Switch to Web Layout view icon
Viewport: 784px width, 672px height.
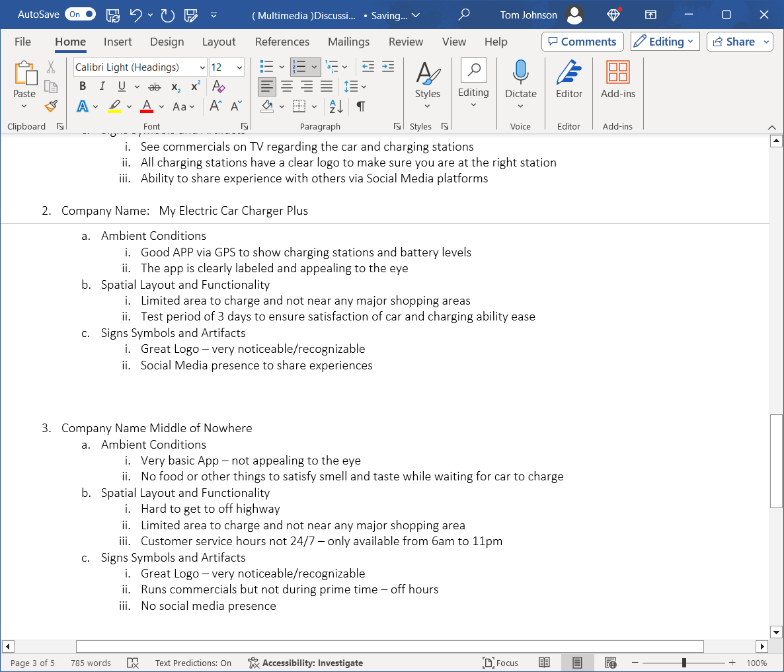click(611, 663)
